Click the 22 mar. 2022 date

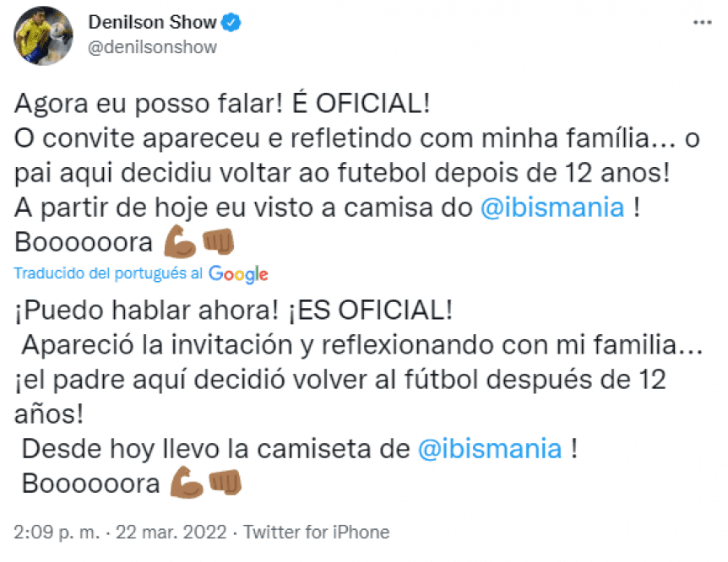[x=174, y=532]
